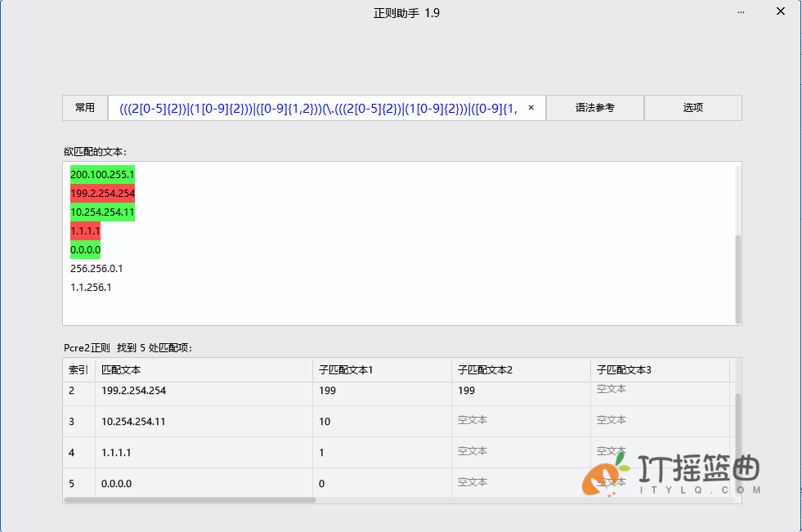
Task: Clear the regex input using the × icon
Action: [x=531, y=107]
